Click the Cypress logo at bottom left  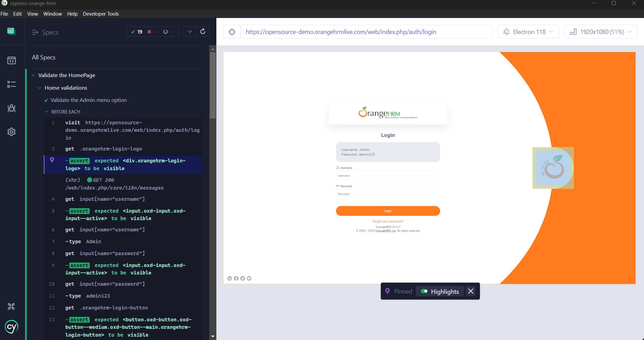pyautogui.click(x=12, y=327)
